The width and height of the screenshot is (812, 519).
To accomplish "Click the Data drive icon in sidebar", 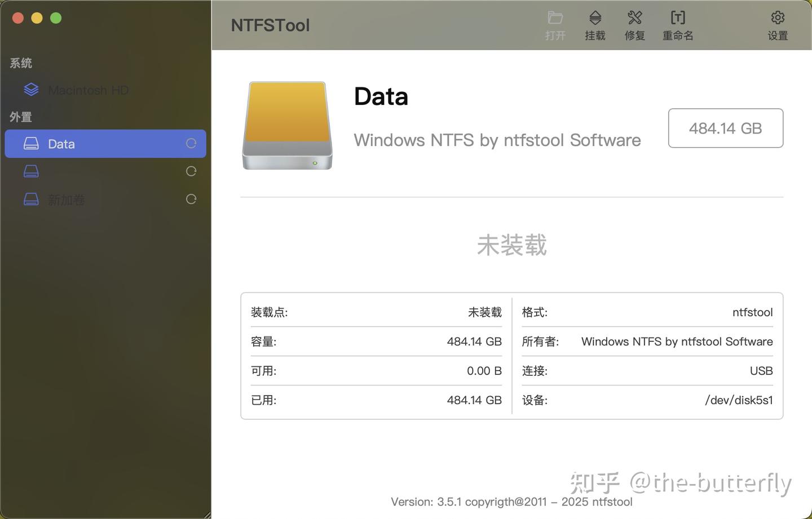I will tap(31, 144).
